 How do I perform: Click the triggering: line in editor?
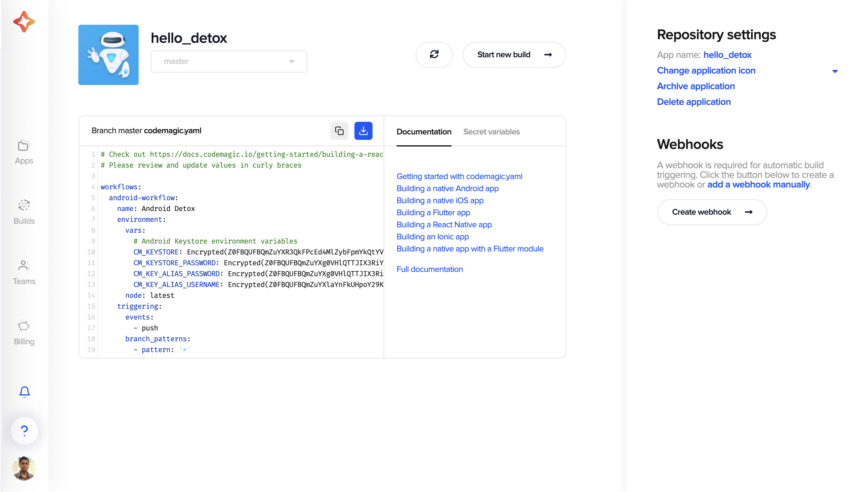140,306
